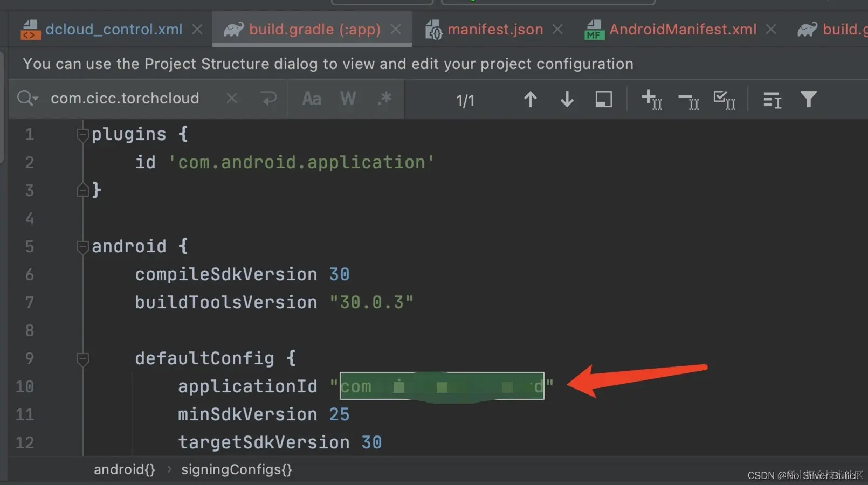
Task: Click minSdkVersion value 25
Action: click(339, 414)
